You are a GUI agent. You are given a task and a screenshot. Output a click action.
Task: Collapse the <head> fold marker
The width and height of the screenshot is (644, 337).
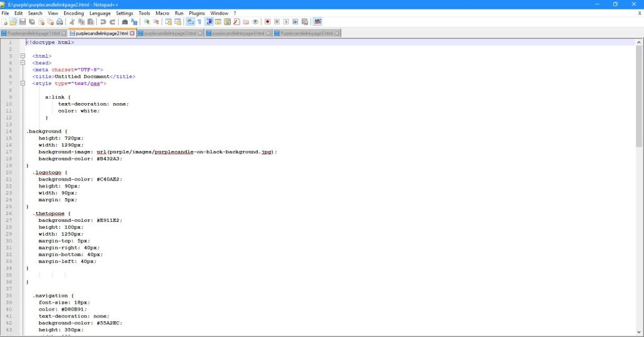(23, 63)
